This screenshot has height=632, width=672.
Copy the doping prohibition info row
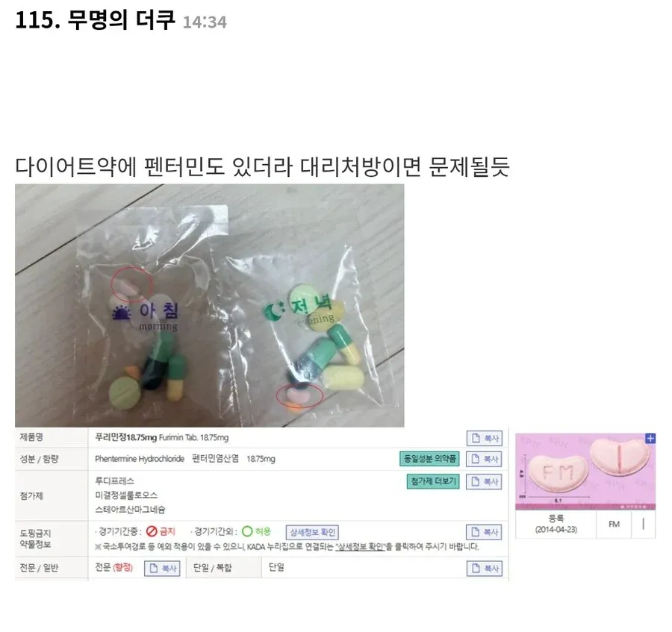click(485, 532)
